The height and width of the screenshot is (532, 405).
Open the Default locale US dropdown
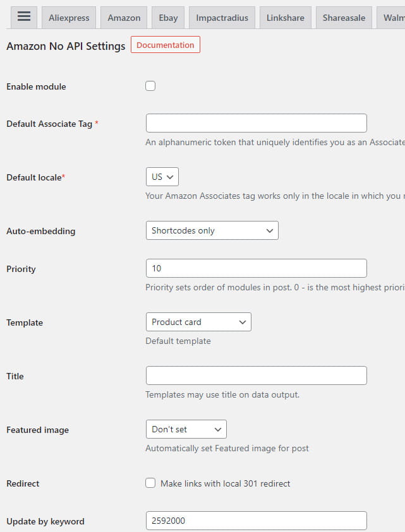pyautogui.click(x=162, y=177)
